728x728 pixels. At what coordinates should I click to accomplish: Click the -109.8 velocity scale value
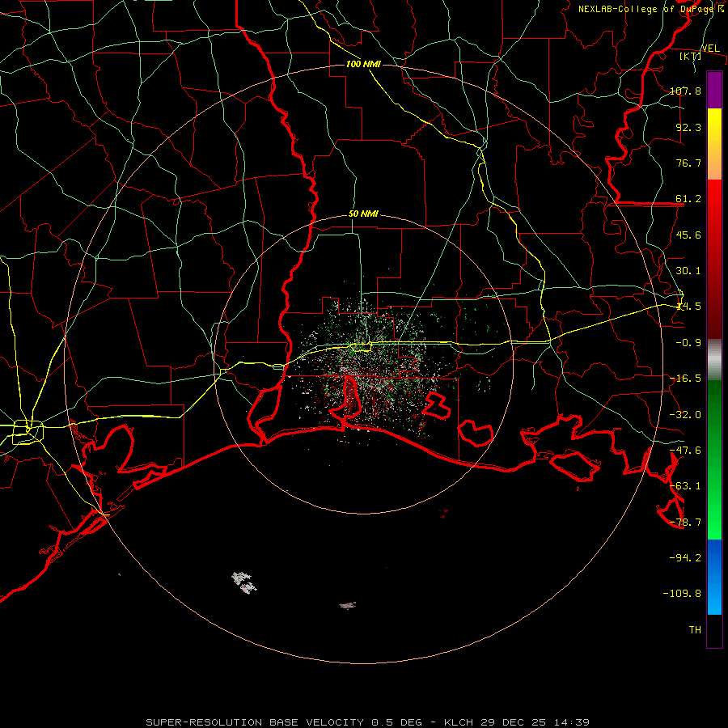682,594
